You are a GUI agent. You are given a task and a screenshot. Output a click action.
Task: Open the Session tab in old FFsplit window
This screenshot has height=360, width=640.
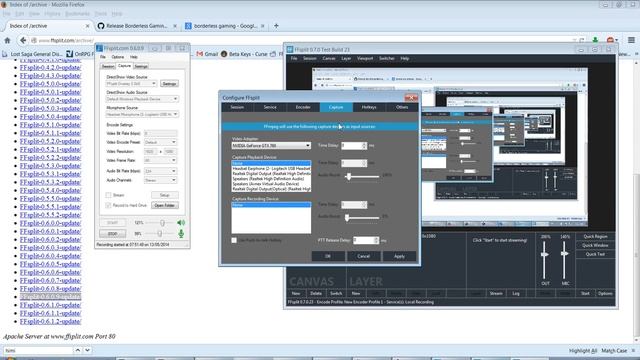click(108, 66)
